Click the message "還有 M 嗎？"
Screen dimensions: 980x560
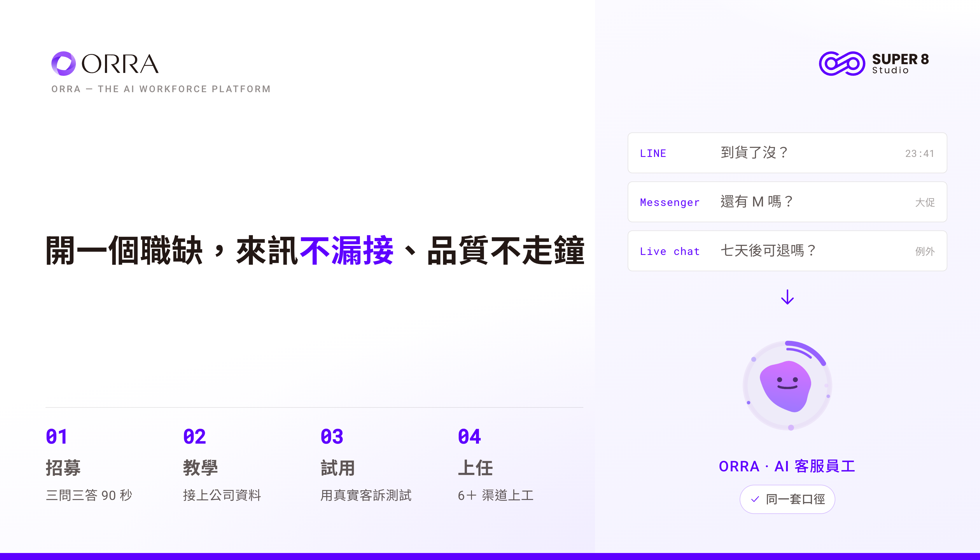pos(757,201)
